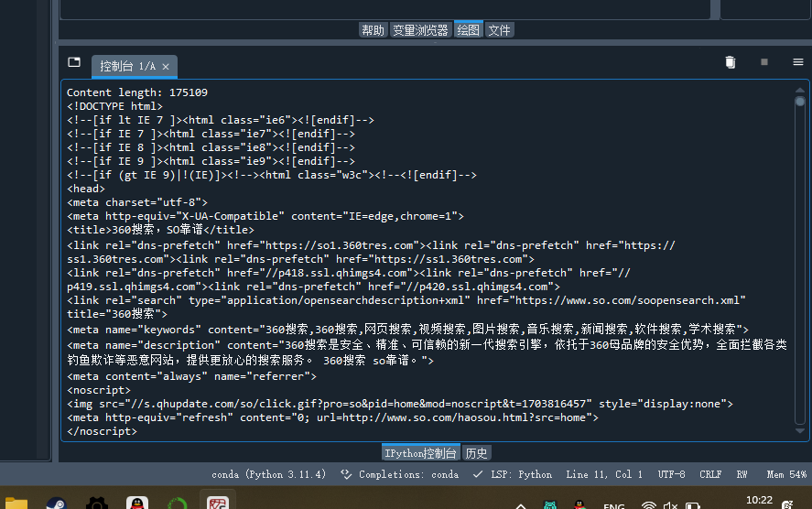Open Steam from the taskbar
The height and width of the screenshot is (509, 812).
click(x=56, y=504)
